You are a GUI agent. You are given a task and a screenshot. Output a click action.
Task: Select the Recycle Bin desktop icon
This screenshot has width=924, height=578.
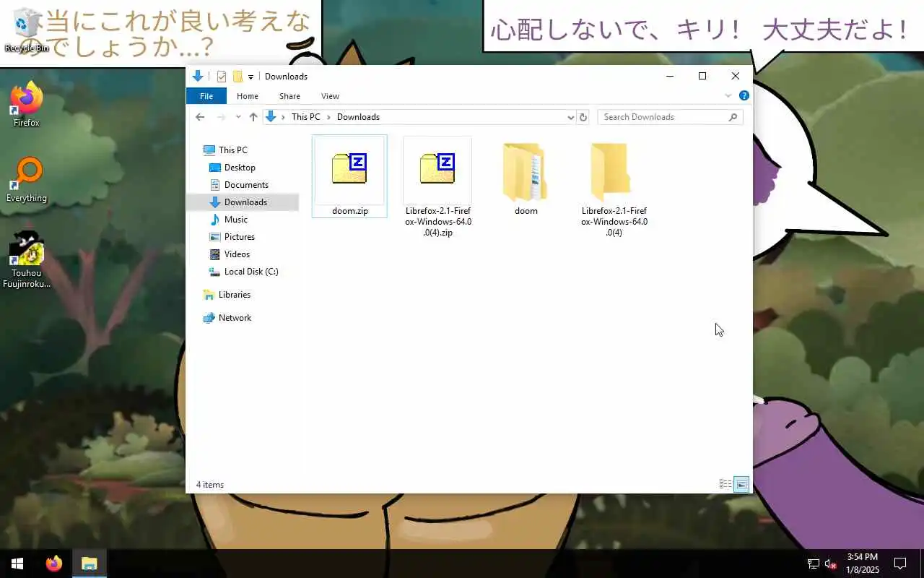tap(27, 30)
